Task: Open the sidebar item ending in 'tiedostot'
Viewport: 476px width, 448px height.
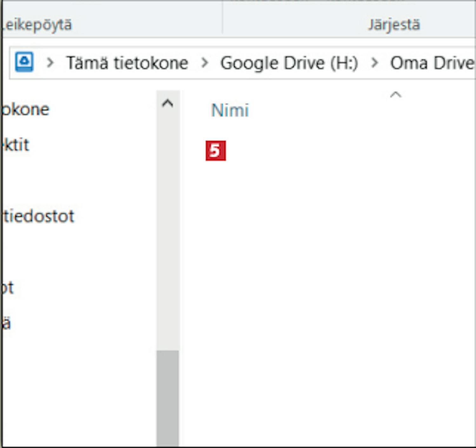Action: click(x=38, y=216)
